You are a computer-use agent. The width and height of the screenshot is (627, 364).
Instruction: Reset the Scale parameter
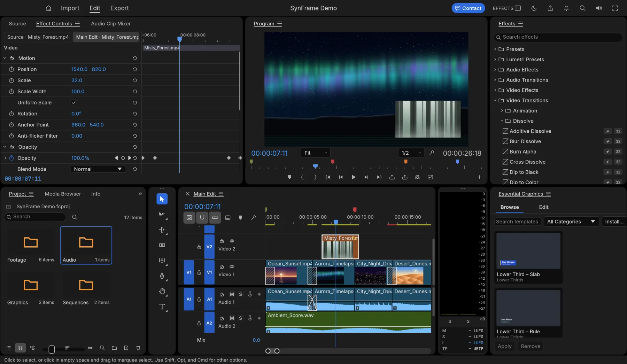click(135, 80)
